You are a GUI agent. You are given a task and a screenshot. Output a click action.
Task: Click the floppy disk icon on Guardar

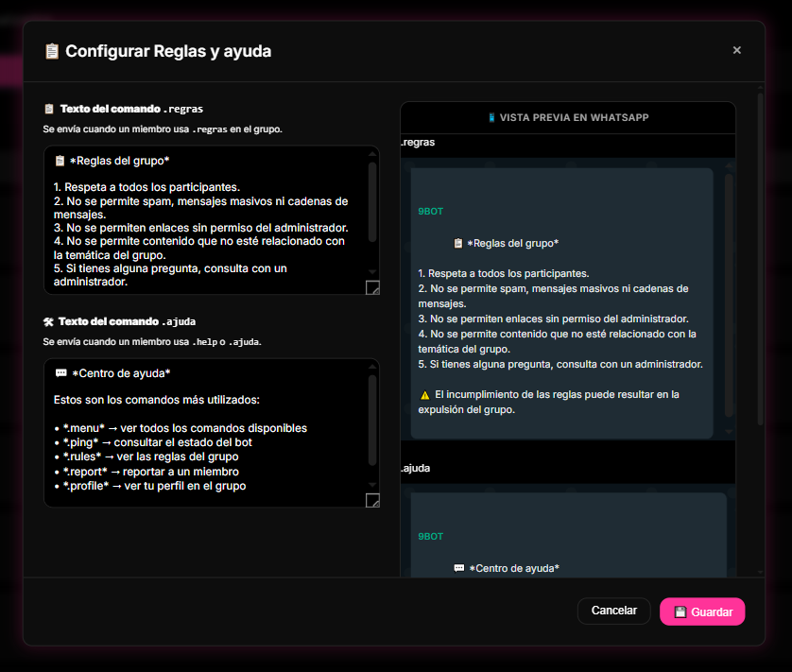[x=680, y=612]
